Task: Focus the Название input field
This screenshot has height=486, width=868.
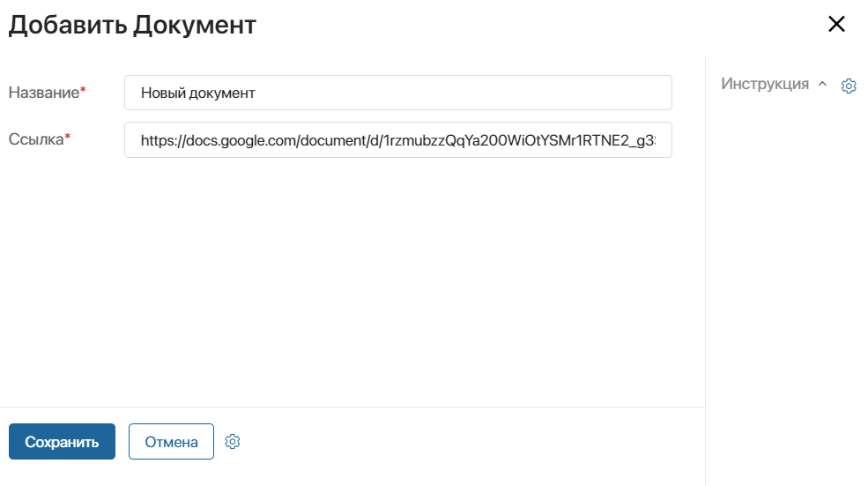Action: point(398,93)
